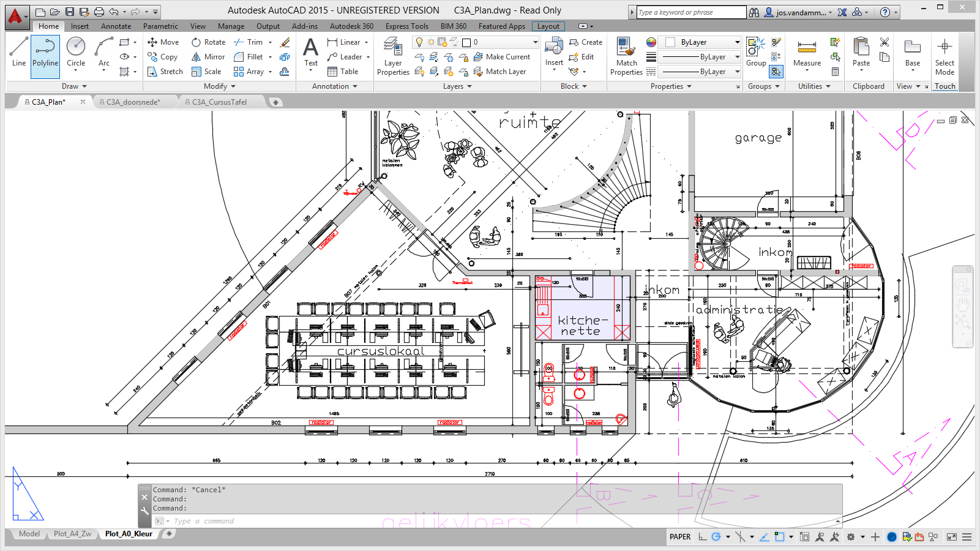Click the Plot printer icon
The width and height of the screenshot is (980, 551).
(x=99, y=12)
